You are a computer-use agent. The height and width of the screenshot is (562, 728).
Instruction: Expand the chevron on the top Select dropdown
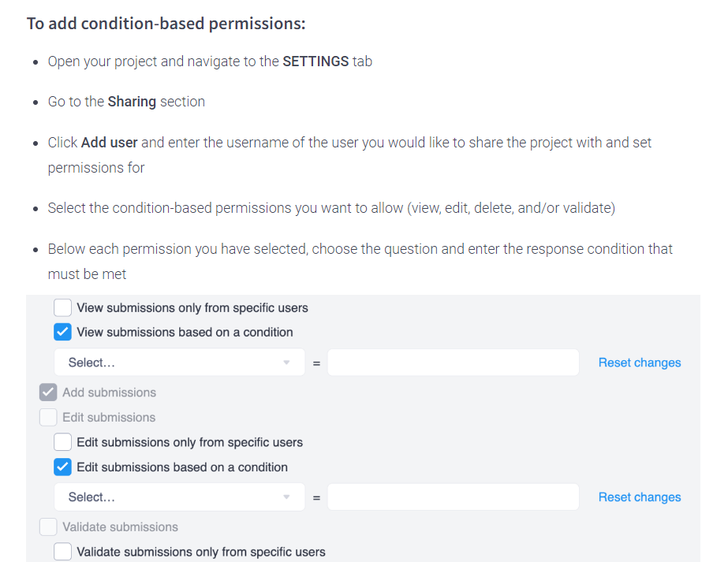[x=287, y=362]
